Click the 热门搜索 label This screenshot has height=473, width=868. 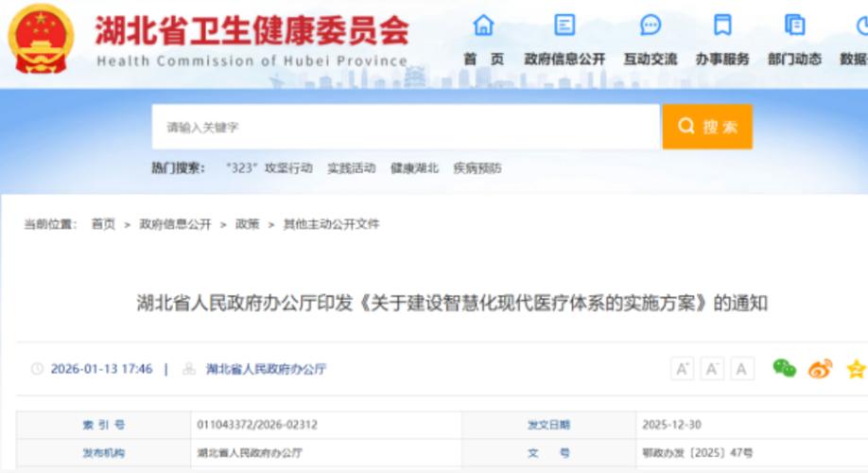point(179,167)
